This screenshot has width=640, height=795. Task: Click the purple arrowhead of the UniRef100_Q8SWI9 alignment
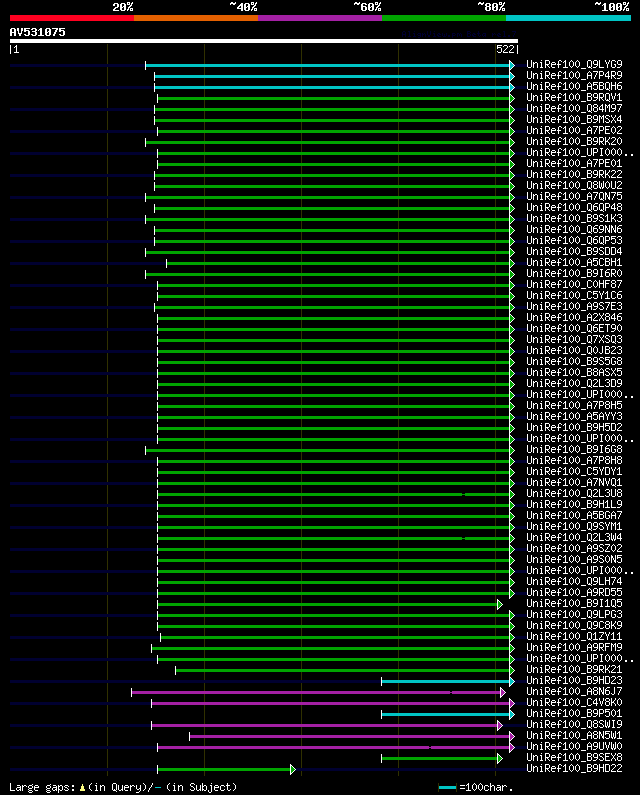pos(500,726)
